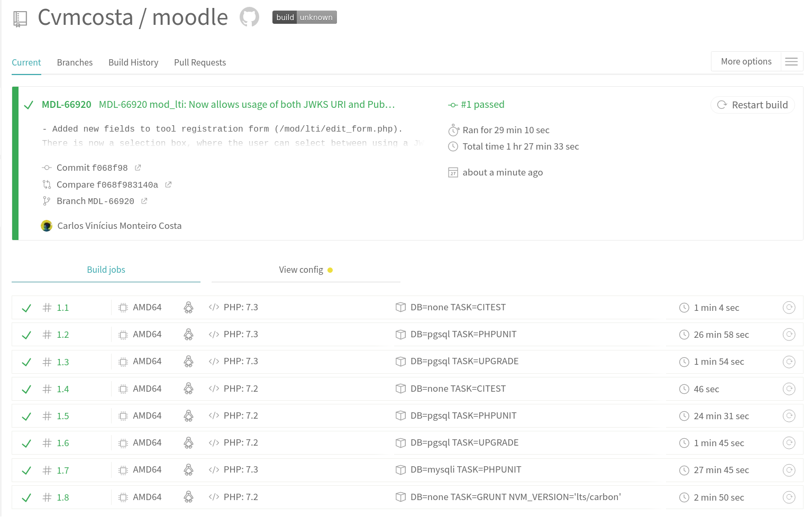This screenshot has width=812, height=517.
Task: Click the moodle repository name in title
Action: click(x=190, y=17)
